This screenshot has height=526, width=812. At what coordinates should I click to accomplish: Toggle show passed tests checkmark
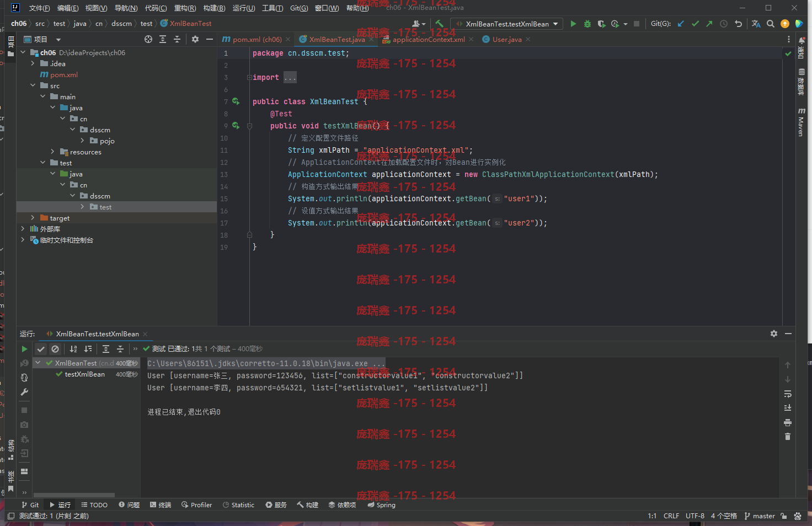[41, 349]
